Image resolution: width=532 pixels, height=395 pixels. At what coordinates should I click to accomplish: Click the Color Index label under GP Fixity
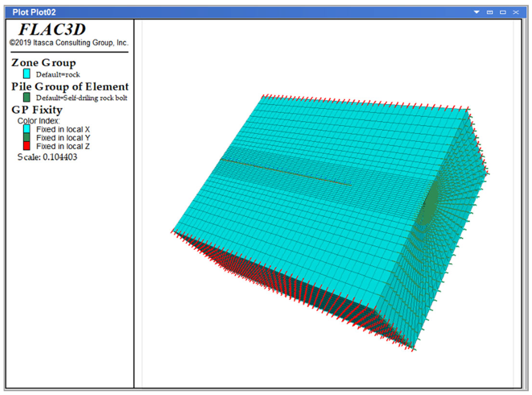click(x=38, y=121)
